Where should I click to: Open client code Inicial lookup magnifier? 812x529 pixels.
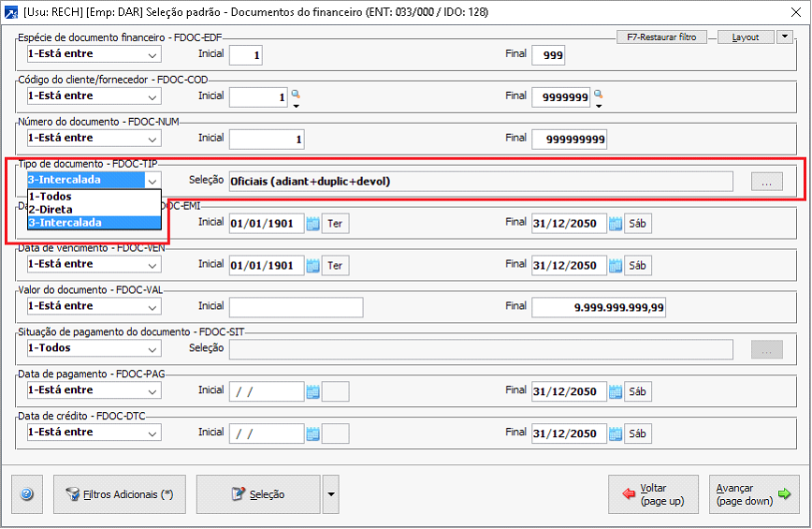coord(296,95)
